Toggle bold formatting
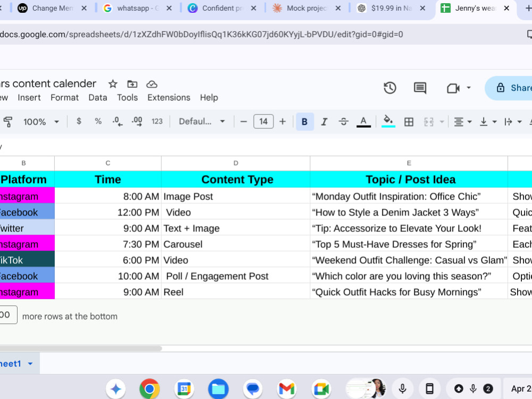 coord(305,121)
